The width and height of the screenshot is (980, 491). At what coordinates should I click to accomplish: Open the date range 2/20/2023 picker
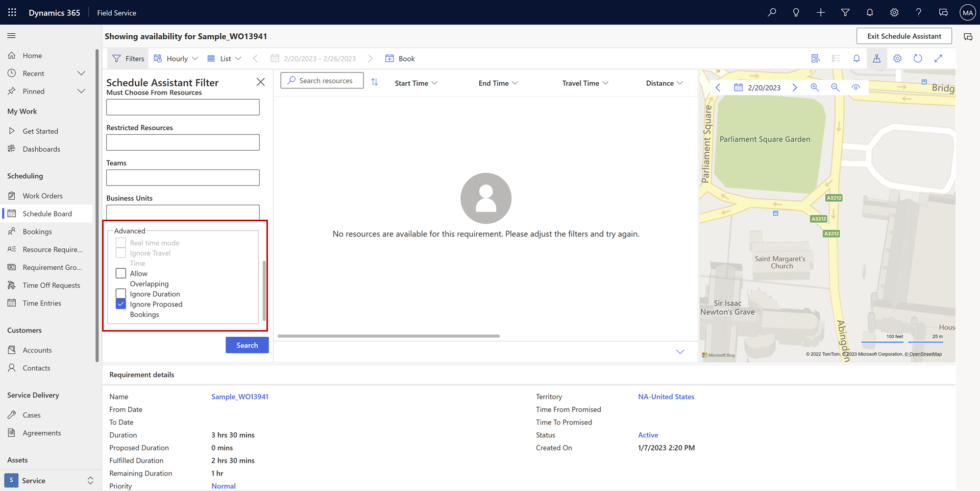coord(313,58)
